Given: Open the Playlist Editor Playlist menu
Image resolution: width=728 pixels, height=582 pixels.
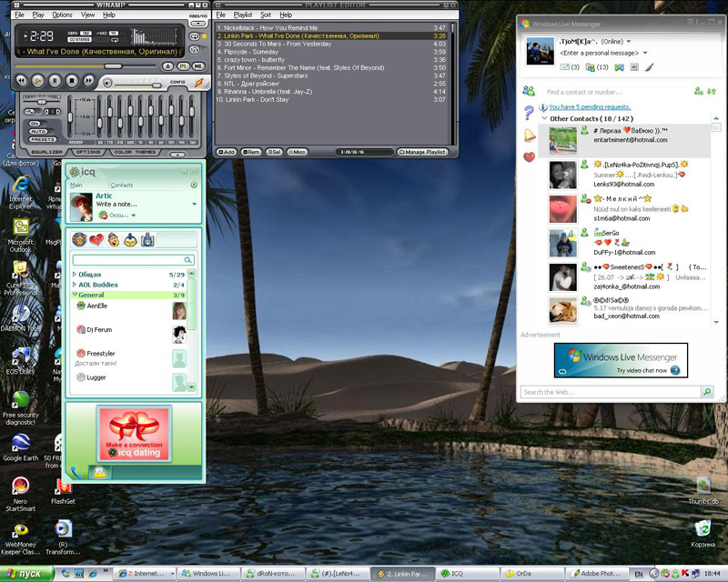Looking at the screenshot, I should tap(243, 15).
